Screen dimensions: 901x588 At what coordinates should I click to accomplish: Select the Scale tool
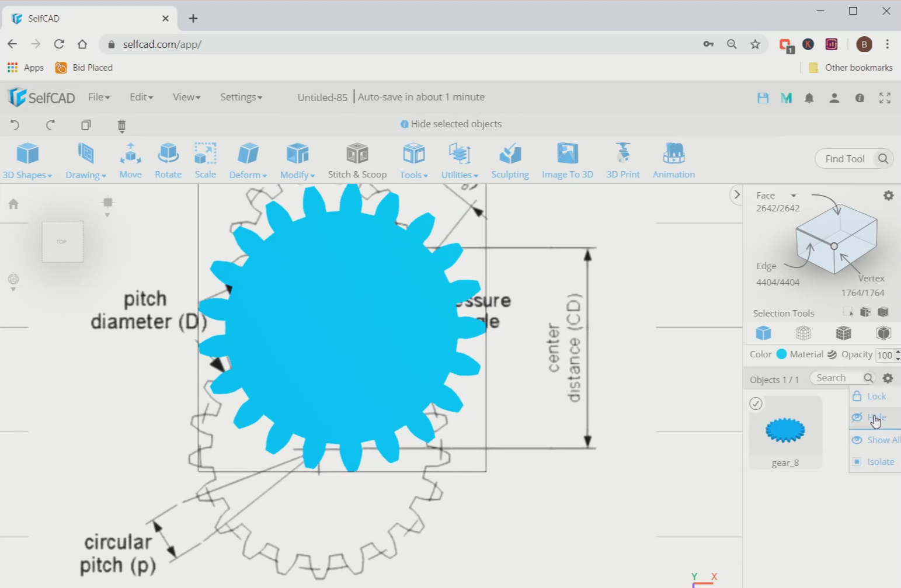point(205,161)
